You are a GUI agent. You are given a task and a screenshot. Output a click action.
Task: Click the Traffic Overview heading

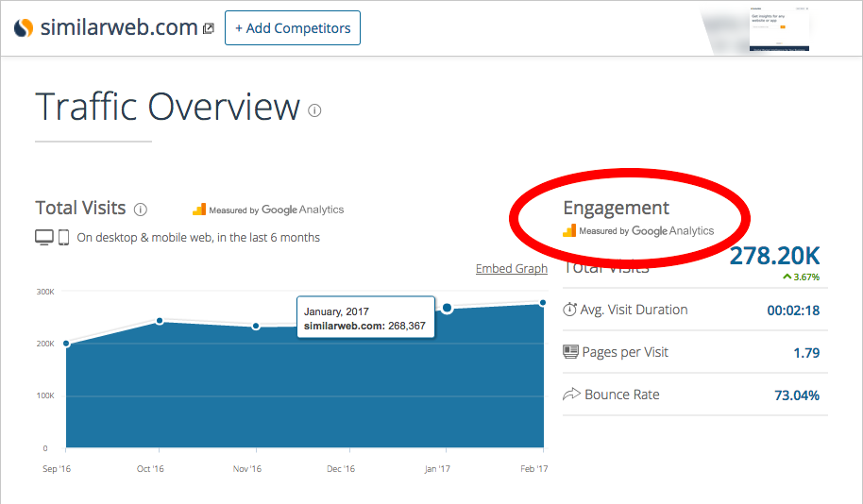[x=168, y=107]
